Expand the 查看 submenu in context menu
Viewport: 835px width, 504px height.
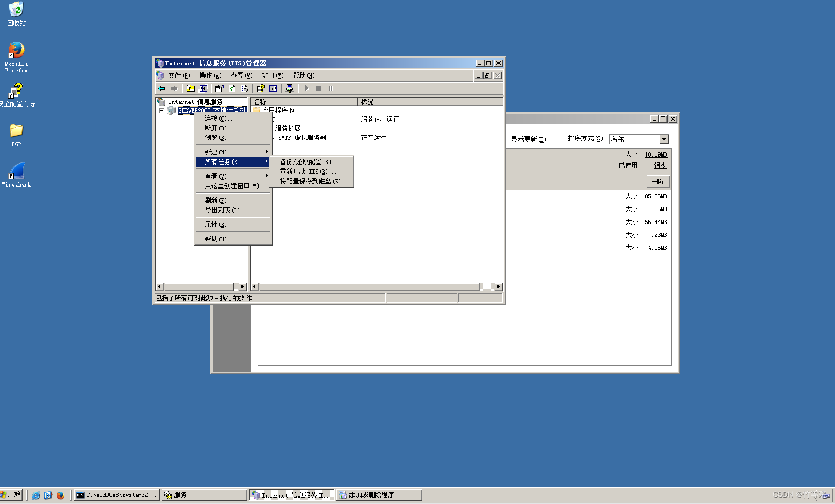[x=233, y=176]
